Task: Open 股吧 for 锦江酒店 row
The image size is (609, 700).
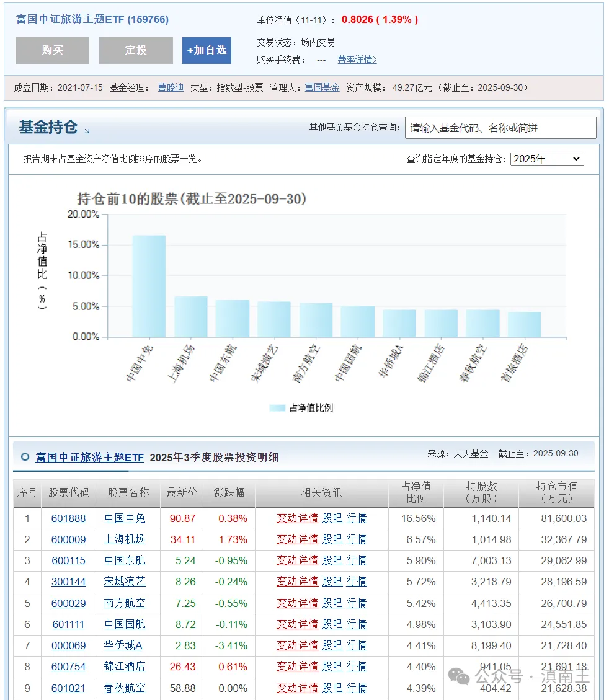Action: (x=332, y=667)
